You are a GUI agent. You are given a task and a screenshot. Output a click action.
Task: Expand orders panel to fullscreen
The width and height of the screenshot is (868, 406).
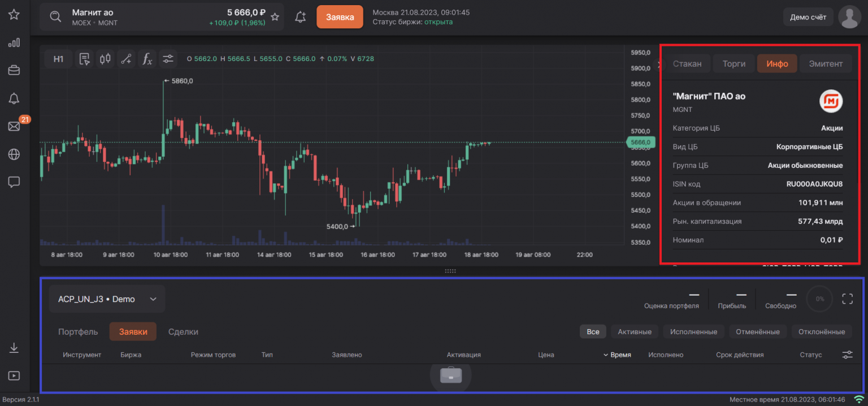coord(847,299)
